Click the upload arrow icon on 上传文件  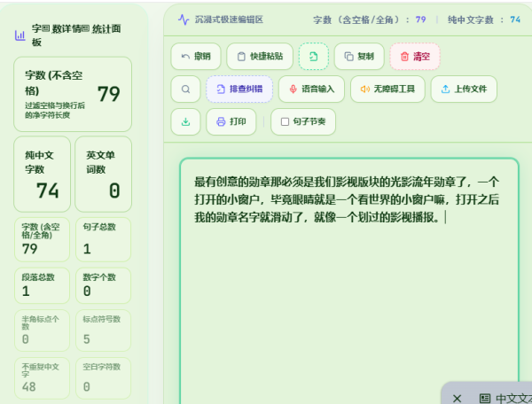coord(445,89)
